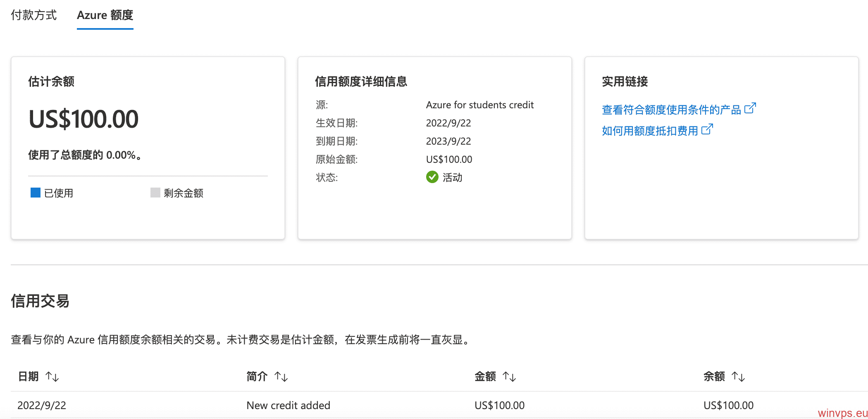Click Azure for students credit source value
Image resolution: width=868 pixels, height=419 pixels.
[x=480, y=105]
